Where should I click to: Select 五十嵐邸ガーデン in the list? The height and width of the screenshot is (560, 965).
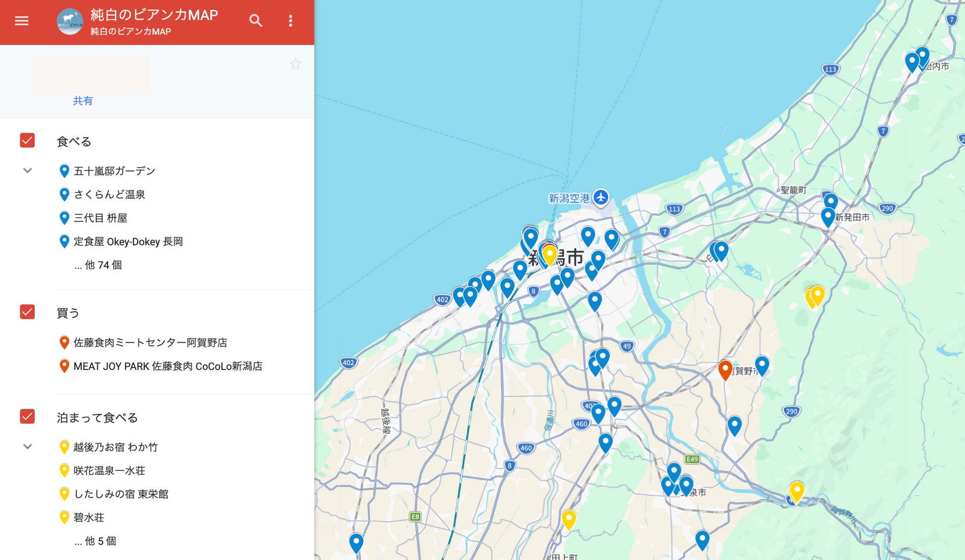114,171
